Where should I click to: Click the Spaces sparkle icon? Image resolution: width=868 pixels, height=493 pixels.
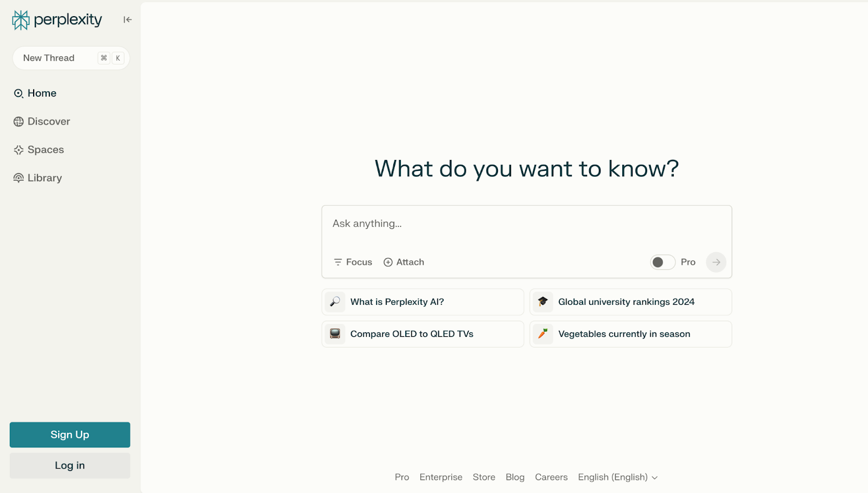[x=18, y=150]
